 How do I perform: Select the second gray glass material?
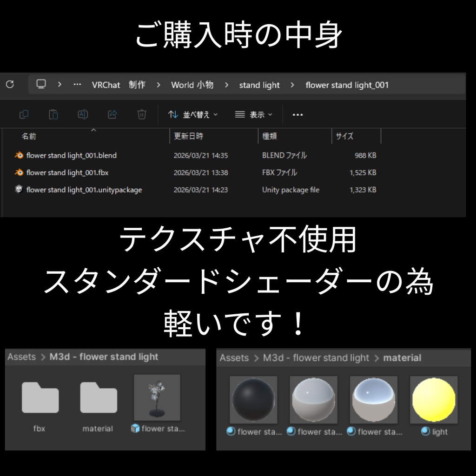point(313,399)
